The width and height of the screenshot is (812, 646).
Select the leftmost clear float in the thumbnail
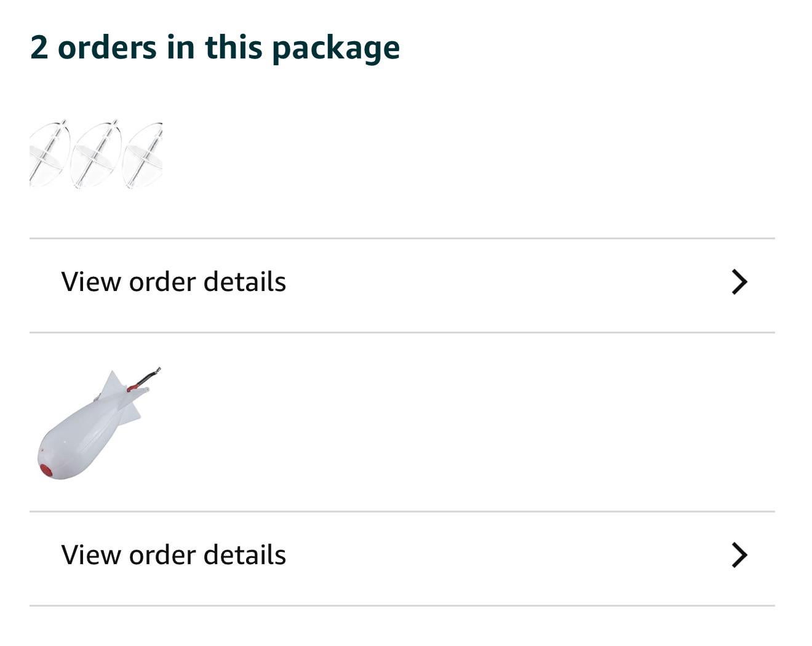click(48, 154)
